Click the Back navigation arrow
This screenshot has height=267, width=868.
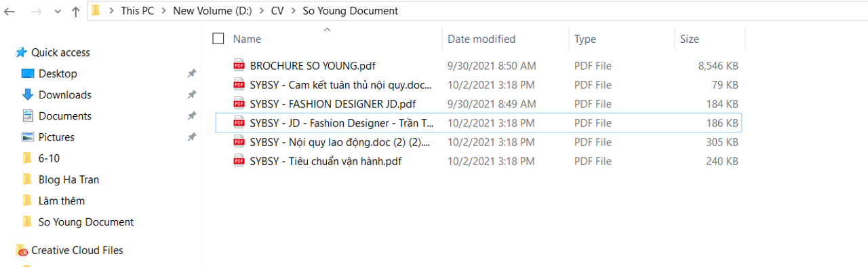[x=9, y=11]
